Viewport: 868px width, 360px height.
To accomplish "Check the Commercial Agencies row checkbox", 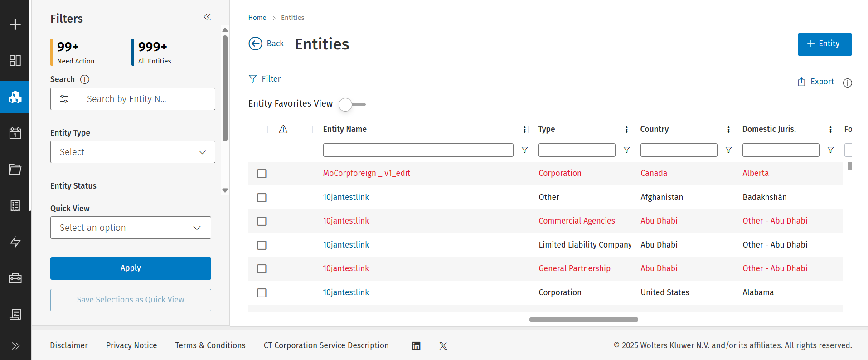I will (x=262, y=221).
